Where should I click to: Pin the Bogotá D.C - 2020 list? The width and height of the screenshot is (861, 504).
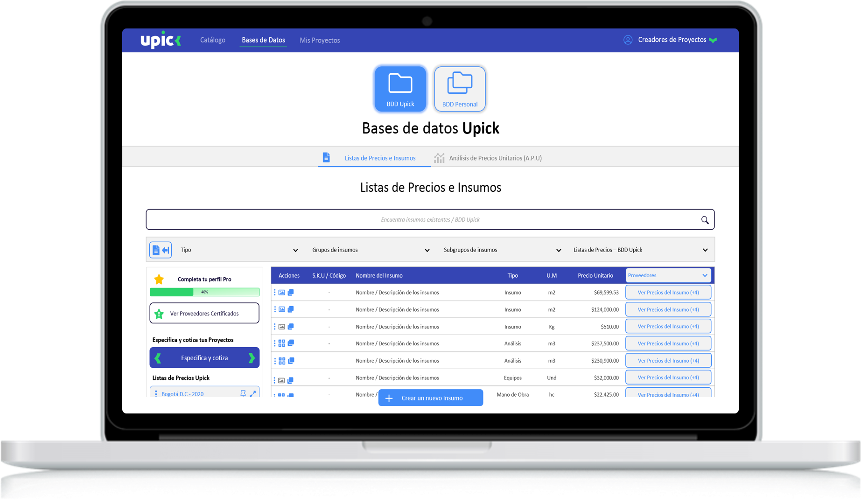pos(243,394)
